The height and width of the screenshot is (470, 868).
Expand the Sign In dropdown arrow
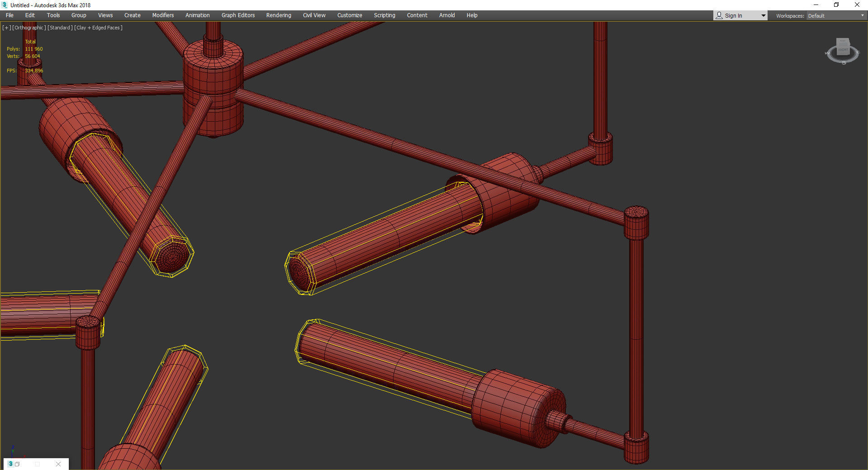(x=763, y=16)
